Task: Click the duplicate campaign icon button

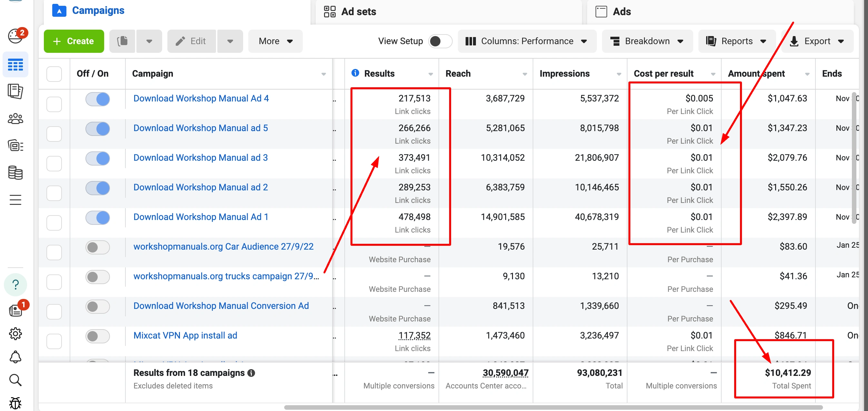Action: coord(122,41)
